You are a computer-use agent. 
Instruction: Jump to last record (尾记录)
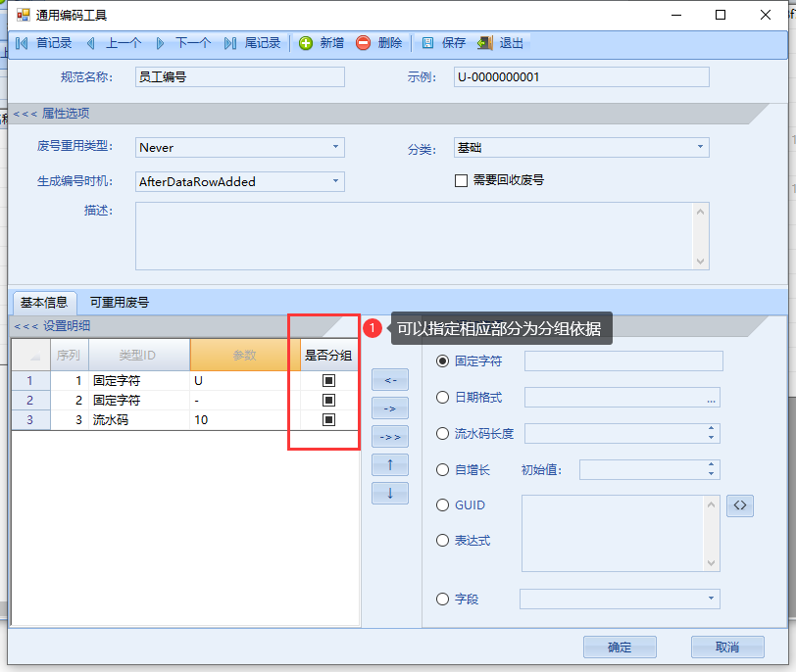(252, 43)
